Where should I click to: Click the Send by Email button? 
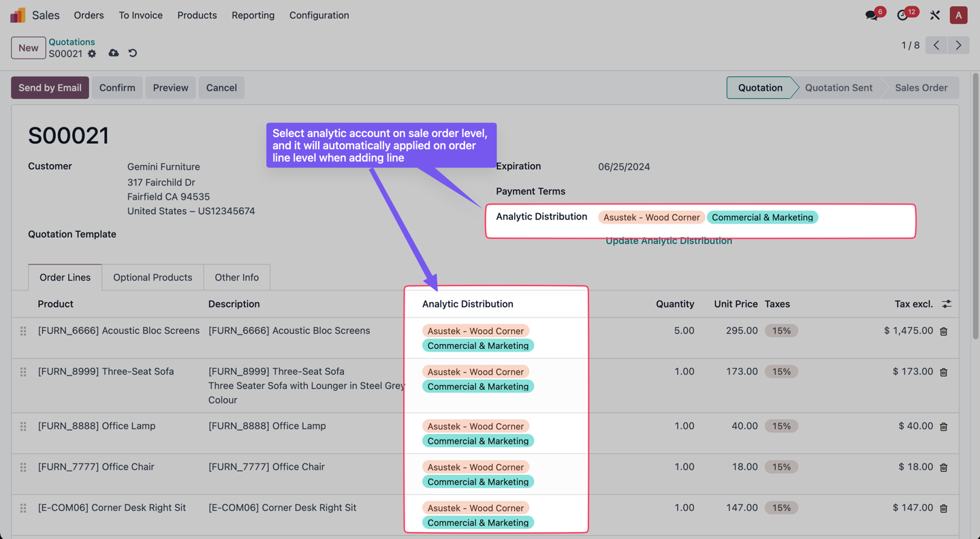click(x=50, y=88)
